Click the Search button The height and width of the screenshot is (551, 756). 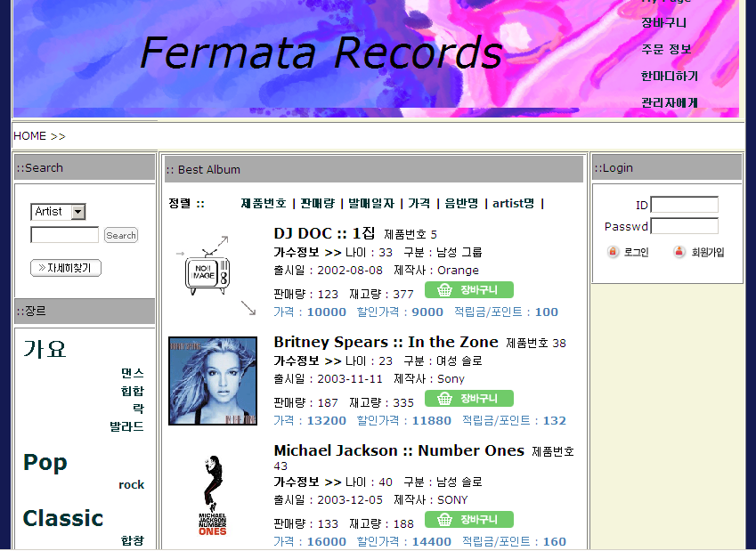point(121,235)
